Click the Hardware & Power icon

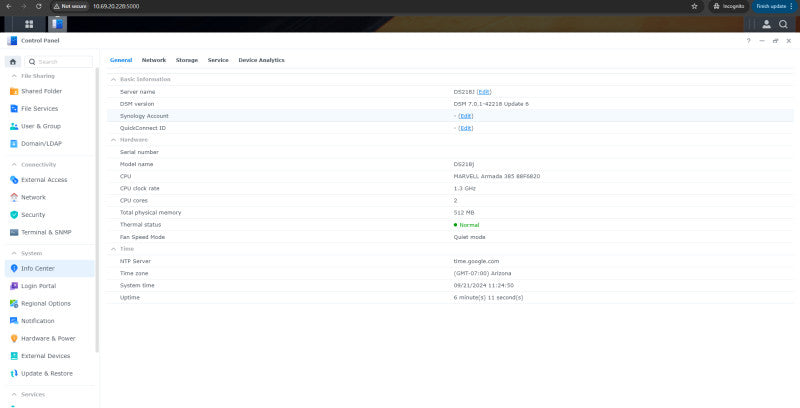(14, 339)
